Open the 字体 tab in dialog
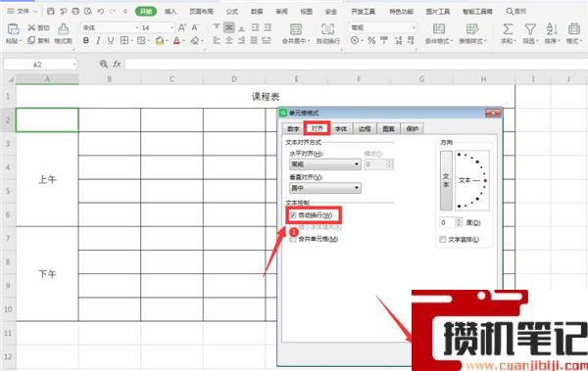Image resolution: width=588 pixels, height=371 pixels. [341, 128]
